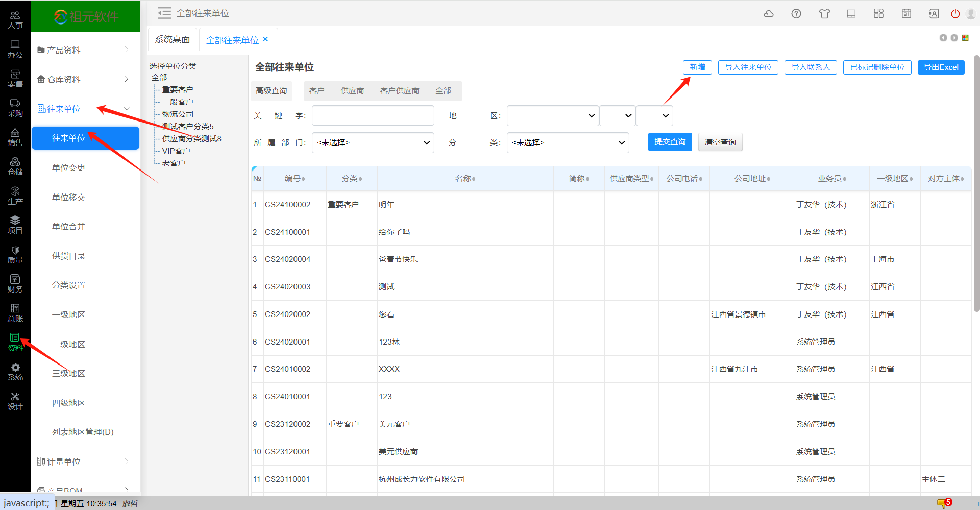
Task: Open the 办公 module in sidebar
Action: [15, 50]
